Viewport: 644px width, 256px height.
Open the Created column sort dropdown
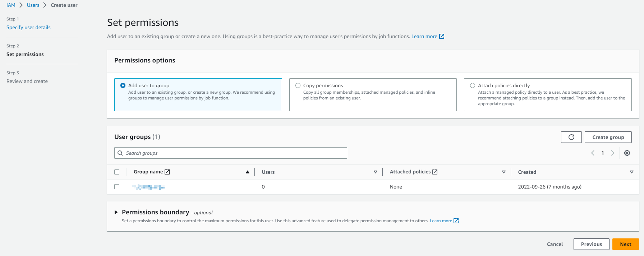coord(632,172)
